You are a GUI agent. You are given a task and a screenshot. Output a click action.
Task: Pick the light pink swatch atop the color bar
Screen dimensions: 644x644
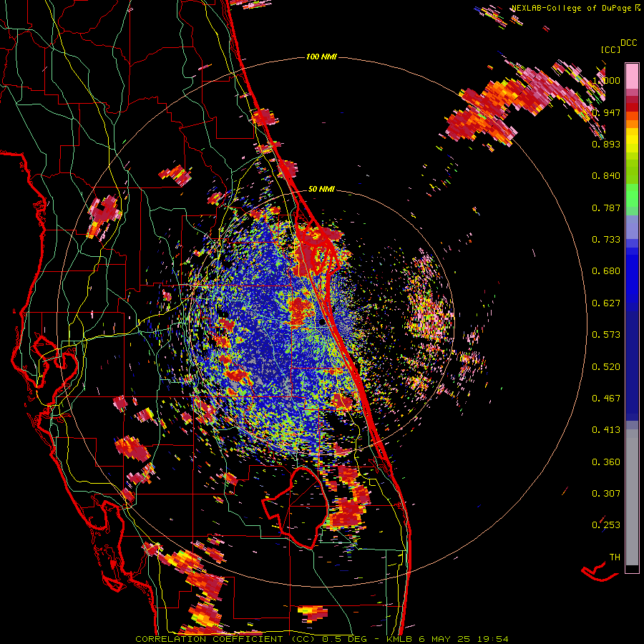(632, 76)
